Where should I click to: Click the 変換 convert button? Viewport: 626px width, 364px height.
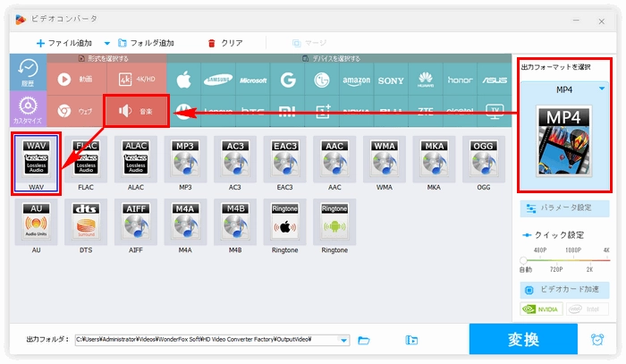tap(522, 340)
